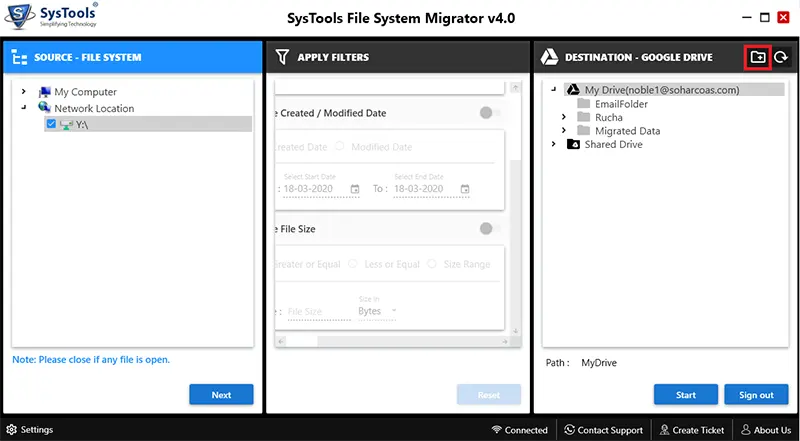The width and height of the screenshot is (800, 441).
Task: Select the Network Location tree item
Action: [x=94, y=108]
